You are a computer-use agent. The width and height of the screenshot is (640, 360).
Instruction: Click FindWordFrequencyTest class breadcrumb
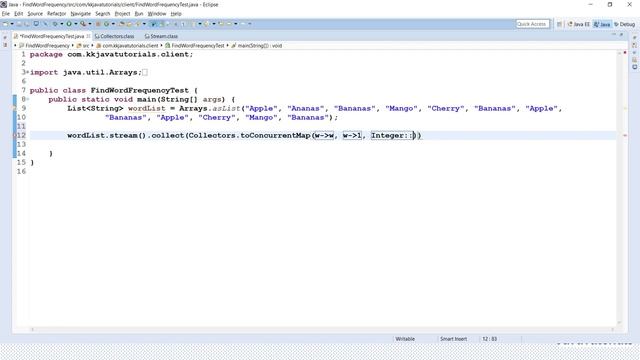tap(195, 46)
